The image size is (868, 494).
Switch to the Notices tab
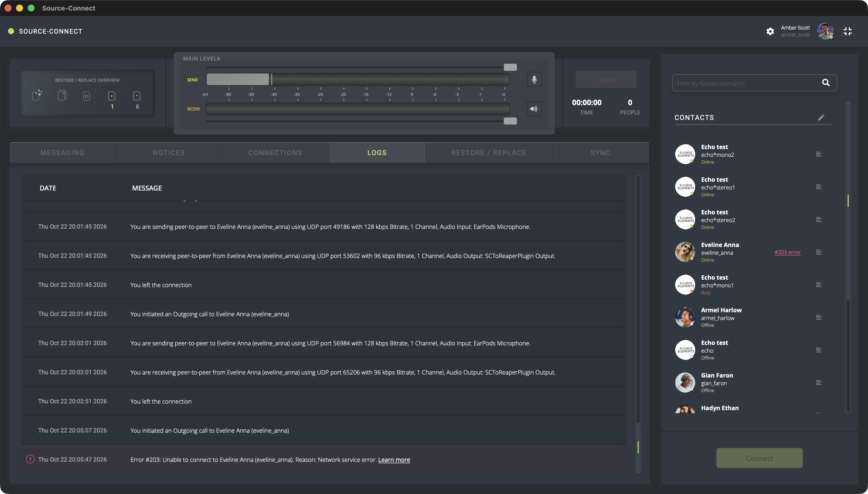click(x=169, y=153)
